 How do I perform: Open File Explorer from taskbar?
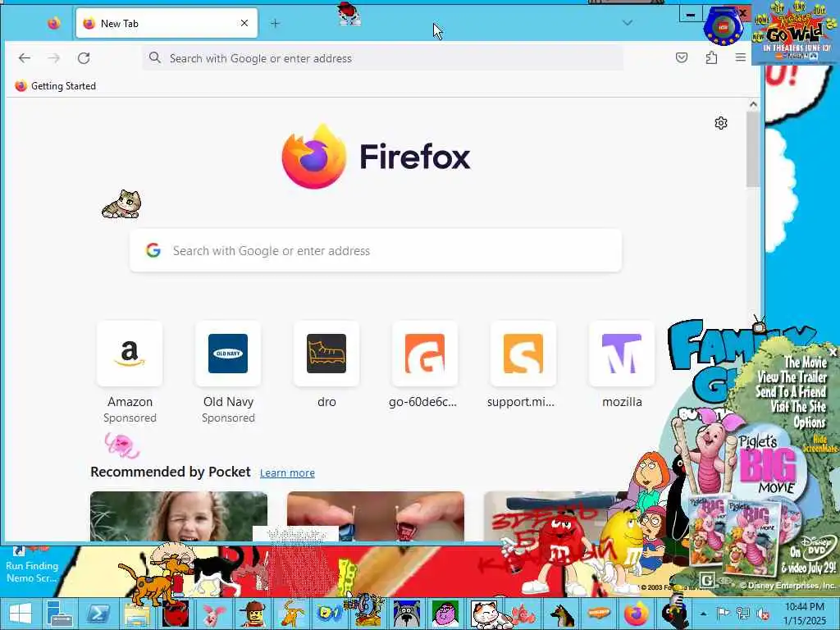click(137, 614)
